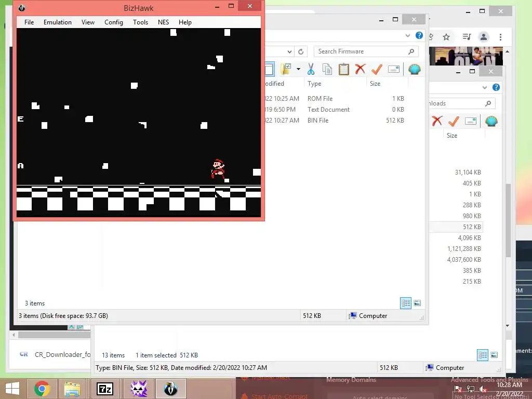Click the Classic Shell settings icon in Downloads window
The width and height of the screenshot is (532, 399).
pyautogui.click(x=491, y=121)
